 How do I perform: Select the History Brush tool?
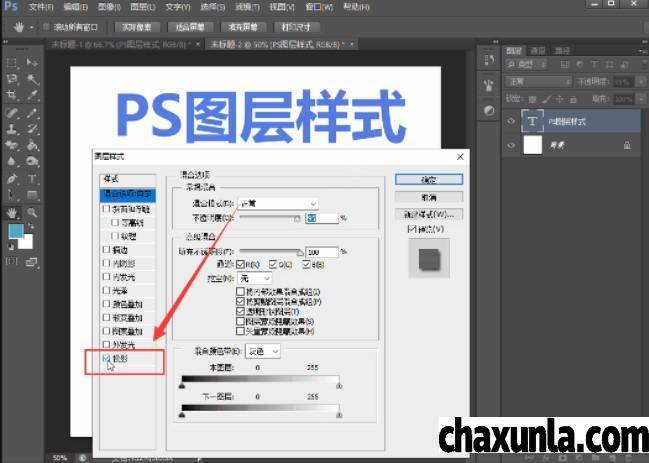click(32, 129)
